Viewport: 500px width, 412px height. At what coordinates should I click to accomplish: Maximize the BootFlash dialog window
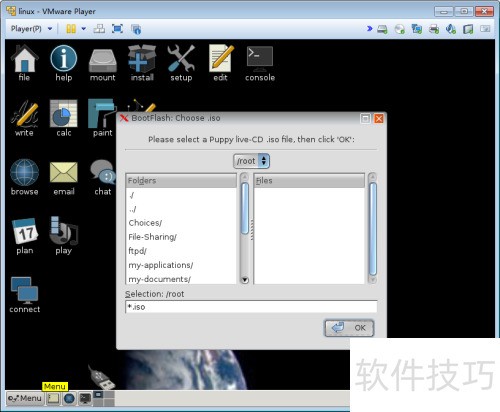[365, 118]
